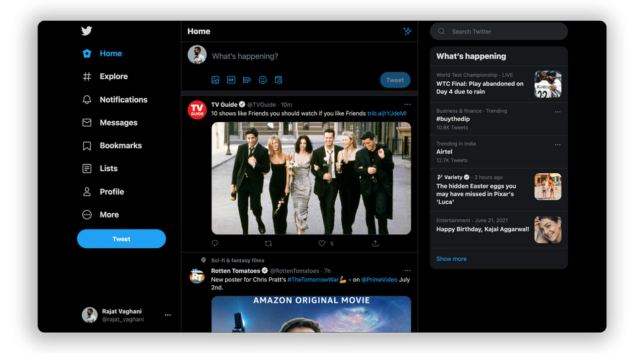Click the large blue Tweet button in sidebar
The width and height of the screenshot is (644, 353).
tap(121, 239)
